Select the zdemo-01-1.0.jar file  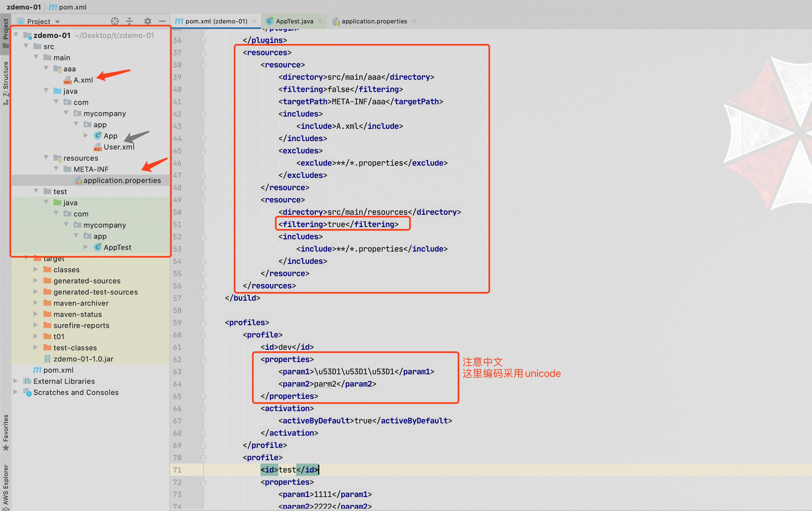(x=83, y=359)
